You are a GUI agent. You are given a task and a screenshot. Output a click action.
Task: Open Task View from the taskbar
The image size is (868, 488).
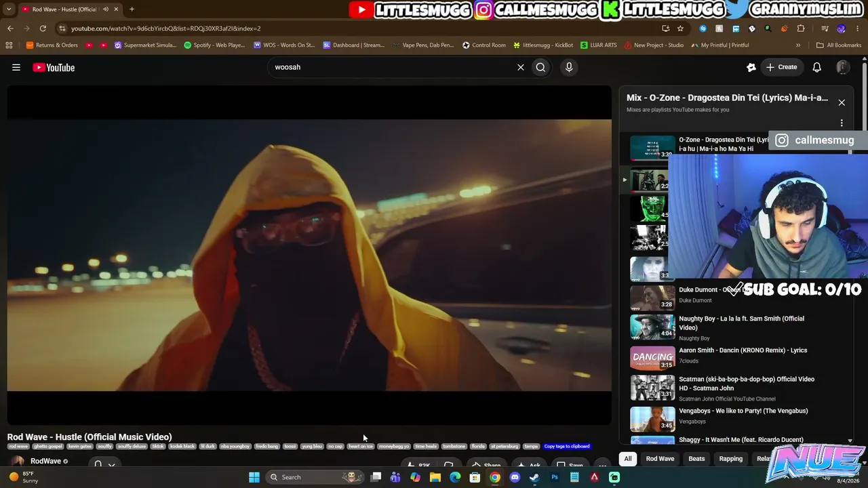point(376,477)
